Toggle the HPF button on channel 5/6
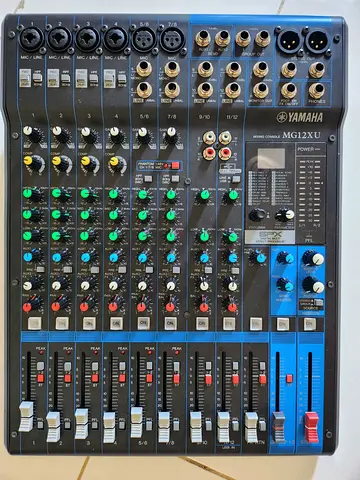The height and width of the screenshot is (480, 360). (148, 179)
